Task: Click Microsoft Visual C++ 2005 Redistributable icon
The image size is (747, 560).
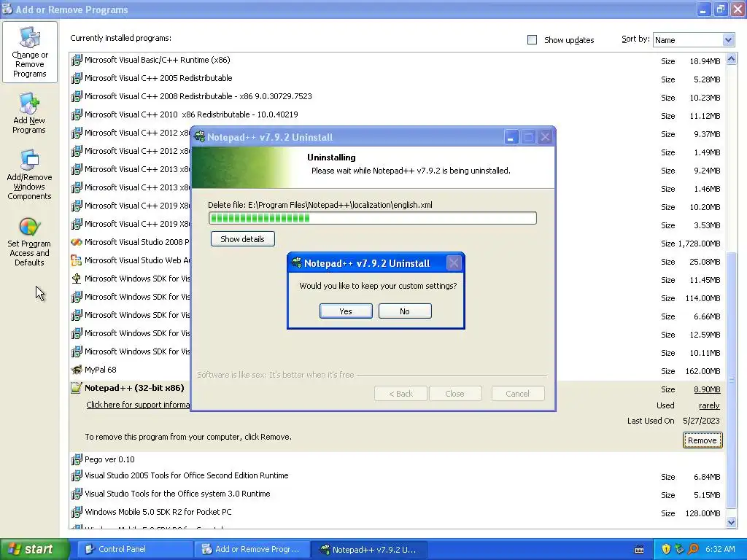Action: [x=76, y=78]
